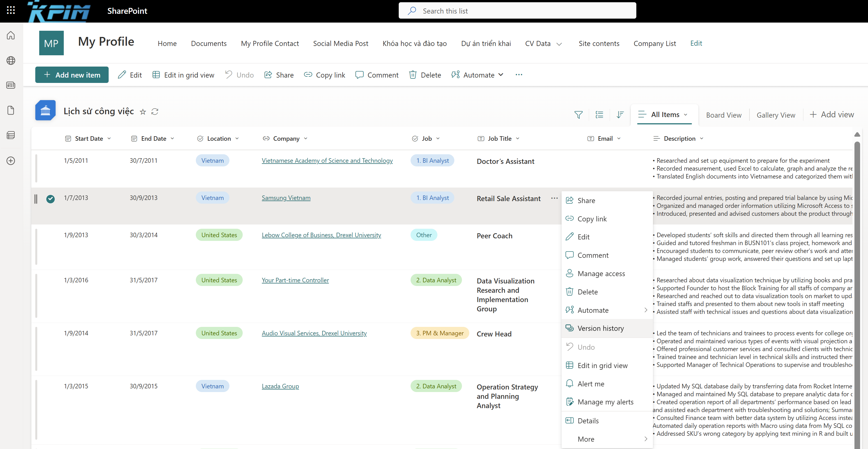Open Start Date column menu
This screenshot has width=868, height=449.
109,138
